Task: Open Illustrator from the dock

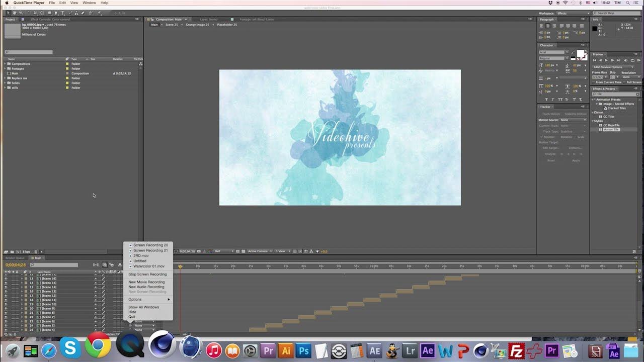Action: pos(285,350)
